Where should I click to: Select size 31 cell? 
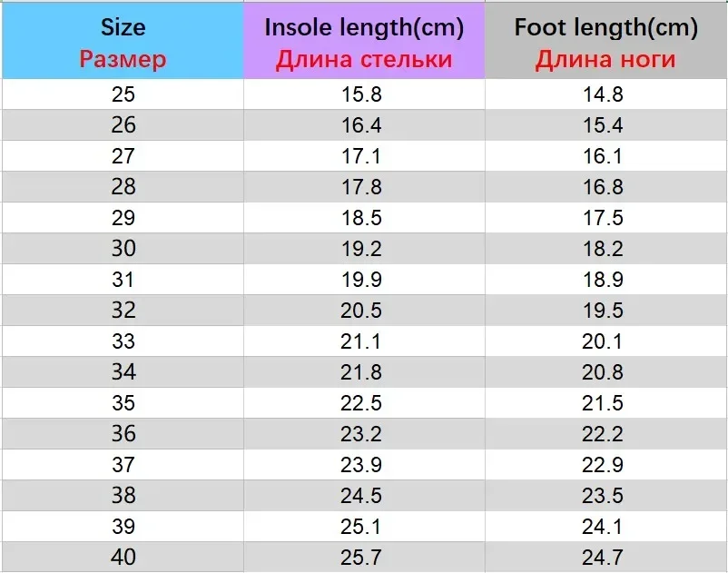[123, 280]
